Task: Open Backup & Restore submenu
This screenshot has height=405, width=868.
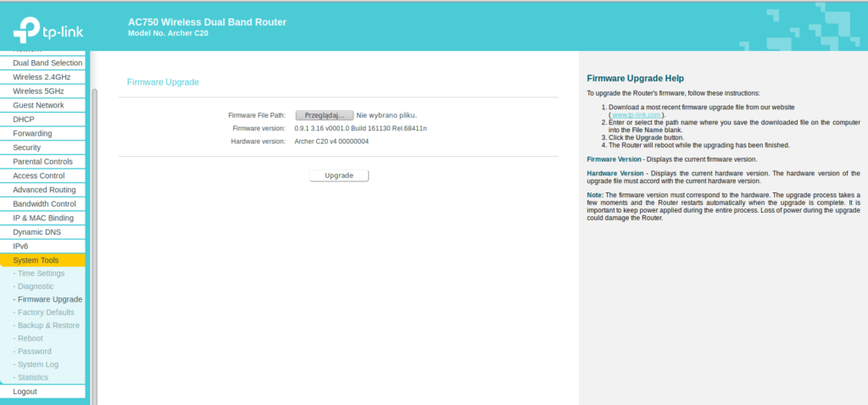Action: 48,325
